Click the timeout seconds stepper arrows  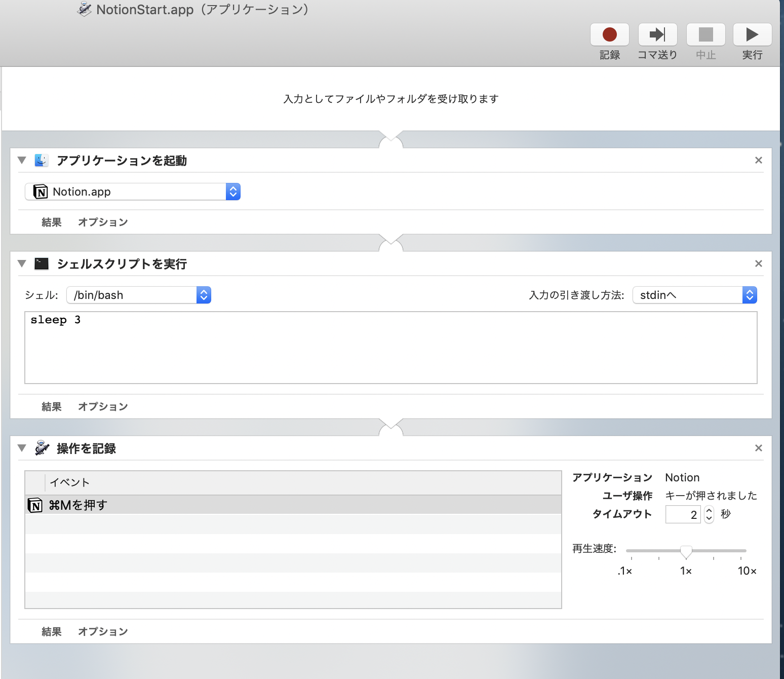click(x=709, y=514)
